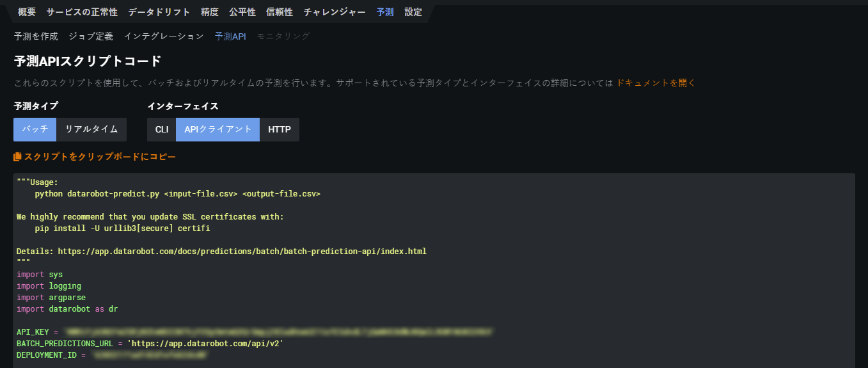Open the 公平性 tab
The height and width of the screenshot is (368, 868).
(x=242, y=12)
